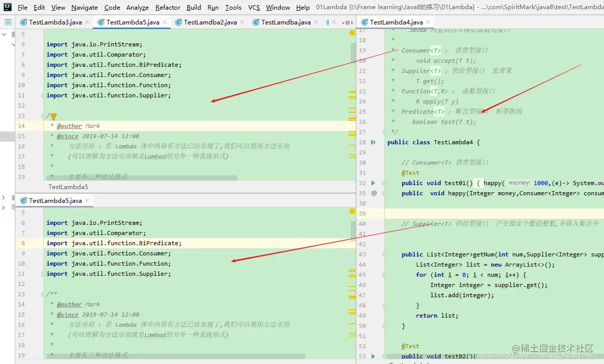Click the top-left editor's horizontal scrollbar
The height and width of the screenshot is (364, 604).
point(141,178)
